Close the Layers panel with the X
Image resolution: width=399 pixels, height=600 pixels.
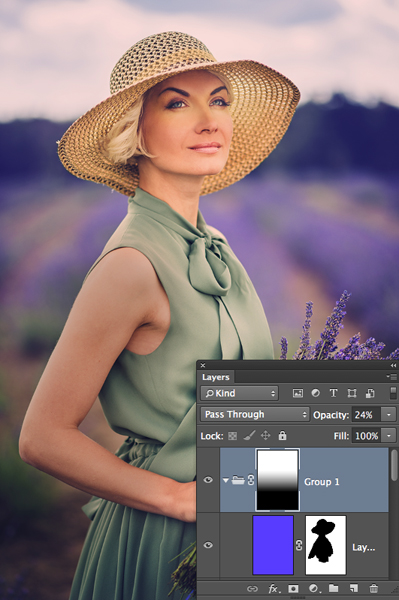pos(203,365)
